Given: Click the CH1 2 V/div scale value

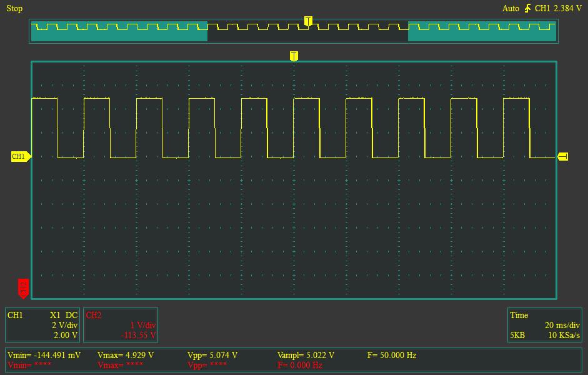Looking at the screenshot, I should (64, 326).
